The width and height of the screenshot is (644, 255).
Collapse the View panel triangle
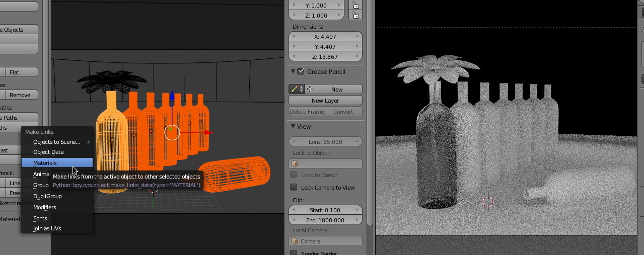coord(293,127)
